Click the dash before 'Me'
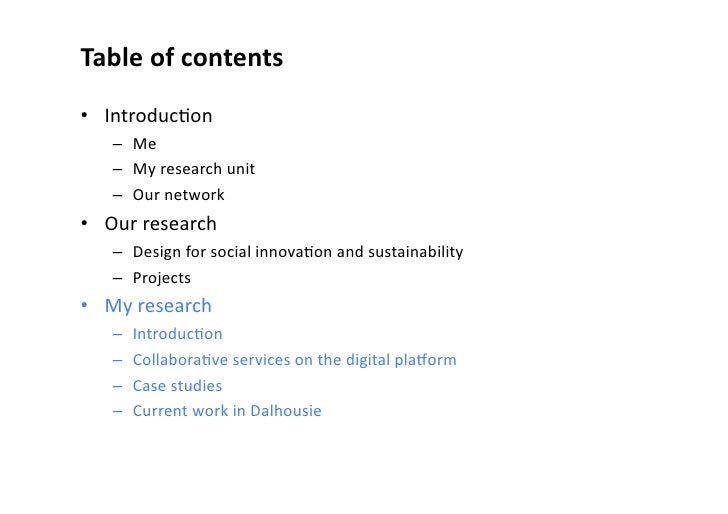This screenshot has height=514, width=728. tap(117, 144)
